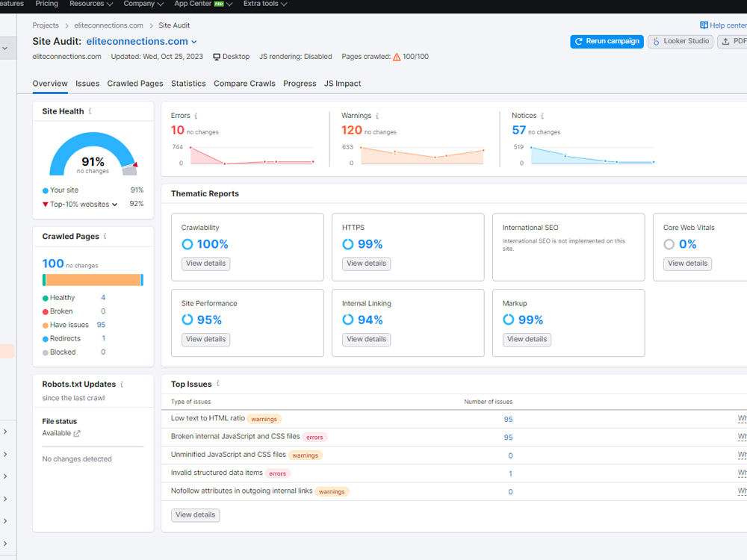Open the Pricing menu item
The height and width of the screenshot is (560, 747).
46,4
